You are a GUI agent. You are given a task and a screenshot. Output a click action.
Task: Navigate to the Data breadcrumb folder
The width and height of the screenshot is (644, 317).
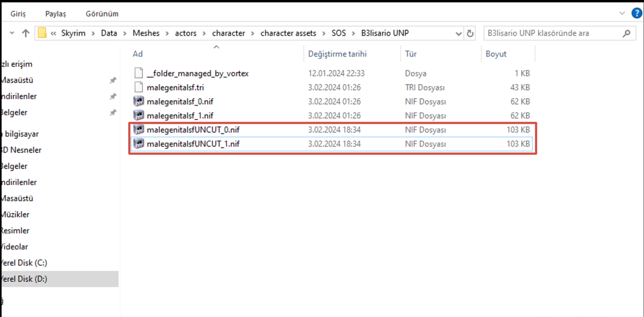point(109,33)
